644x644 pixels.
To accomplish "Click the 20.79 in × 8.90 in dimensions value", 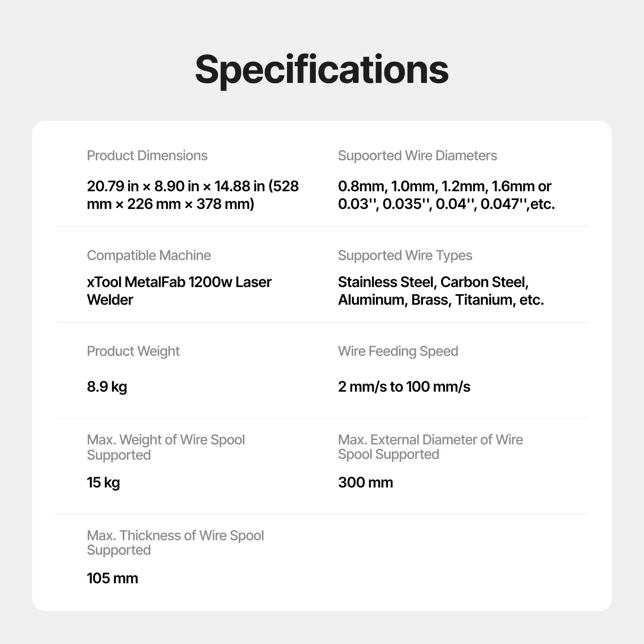I will 193,195.
